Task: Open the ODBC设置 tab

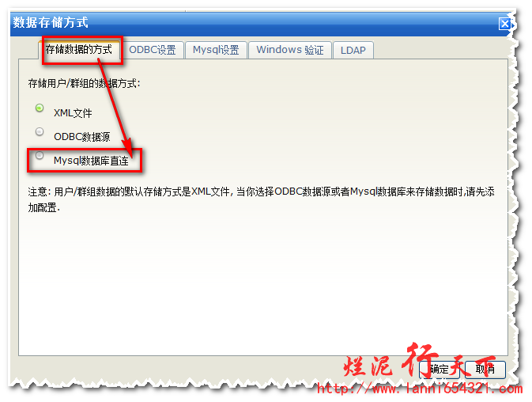Action: click(x=153, y=50)
